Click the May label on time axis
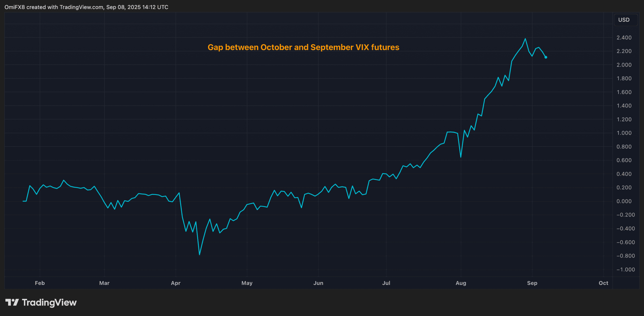 pyautogui.click(x=247, y=283)
